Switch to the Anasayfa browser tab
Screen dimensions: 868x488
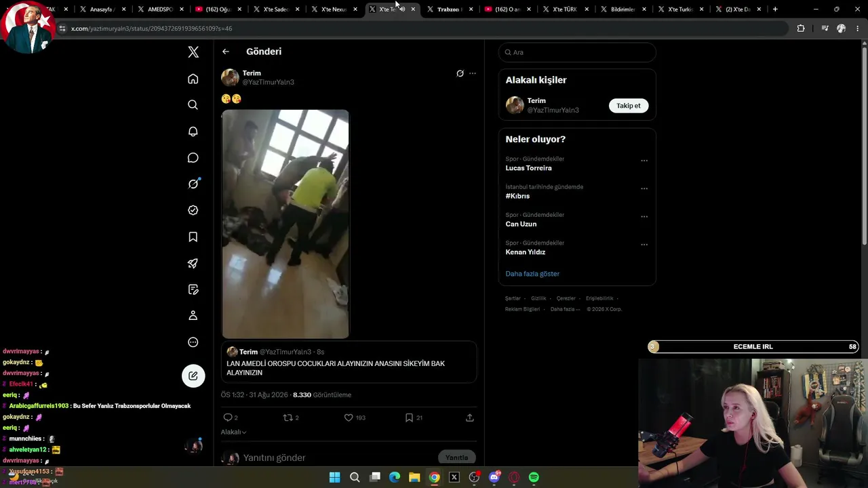click(x=103, y=9)
